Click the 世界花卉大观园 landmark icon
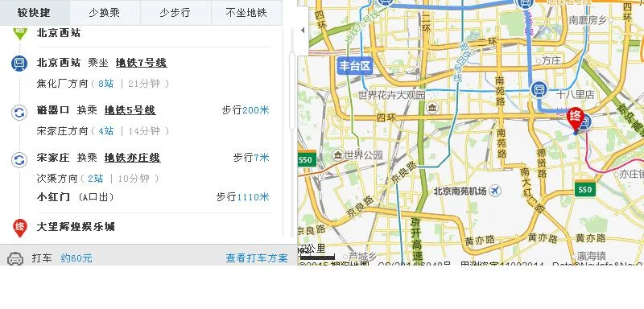The image size is (644, 309). tap(432, 108)
